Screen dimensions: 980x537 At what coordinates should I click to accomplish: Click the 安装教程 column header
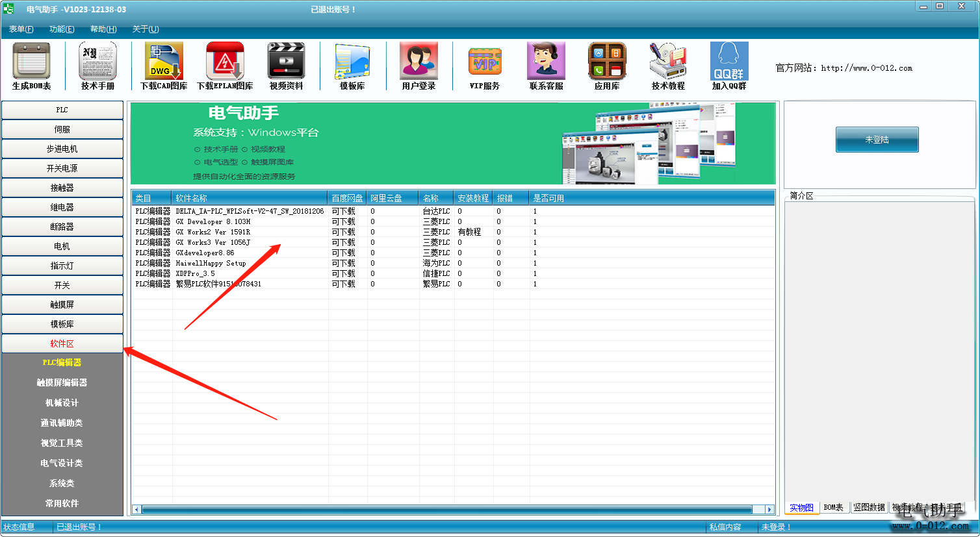click(473, 198)
